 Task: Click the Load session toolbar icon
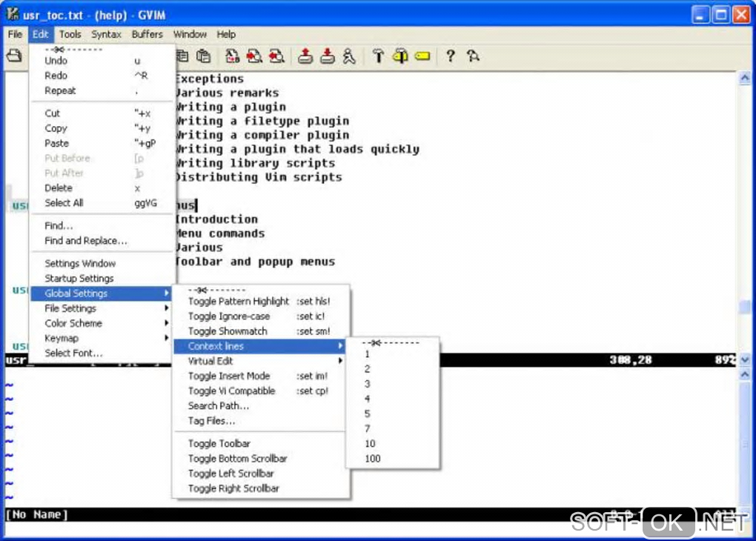click(x=305, y=56)
